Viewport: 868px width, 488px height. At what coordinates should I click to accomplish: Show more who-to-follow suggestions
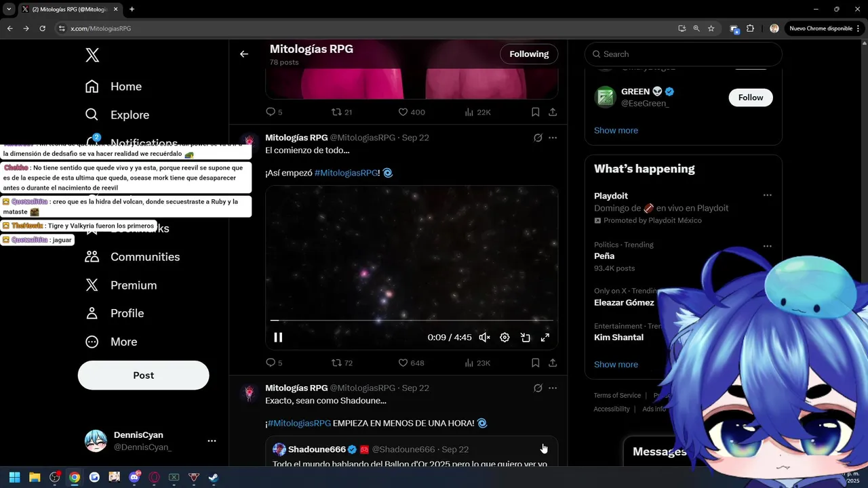[616, 130]
